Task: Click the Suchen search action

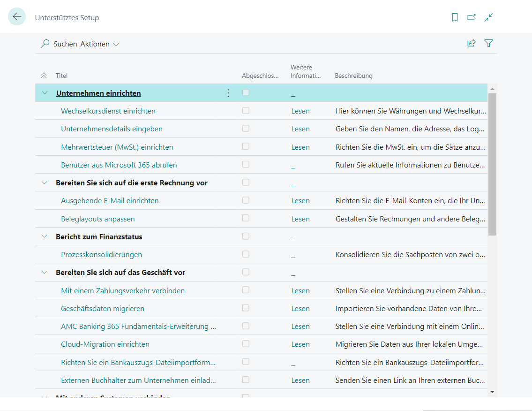Action: click(x=65, y=44)
